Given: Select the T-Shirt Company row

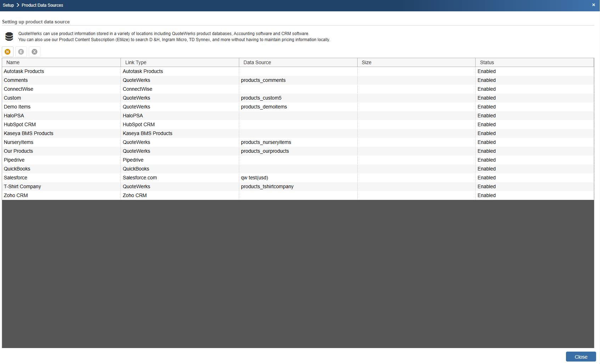Looking at the screenshot, I should [x=298, y=186].
